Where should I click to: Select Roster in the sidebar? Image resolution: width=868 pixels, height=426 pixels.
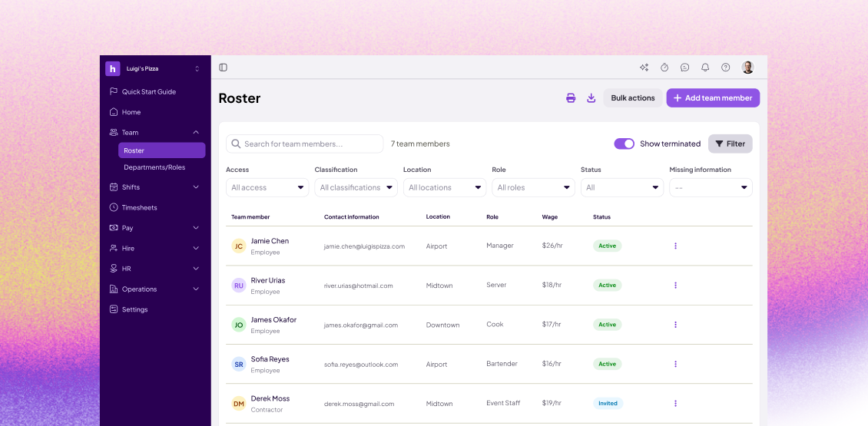point(161,150)
